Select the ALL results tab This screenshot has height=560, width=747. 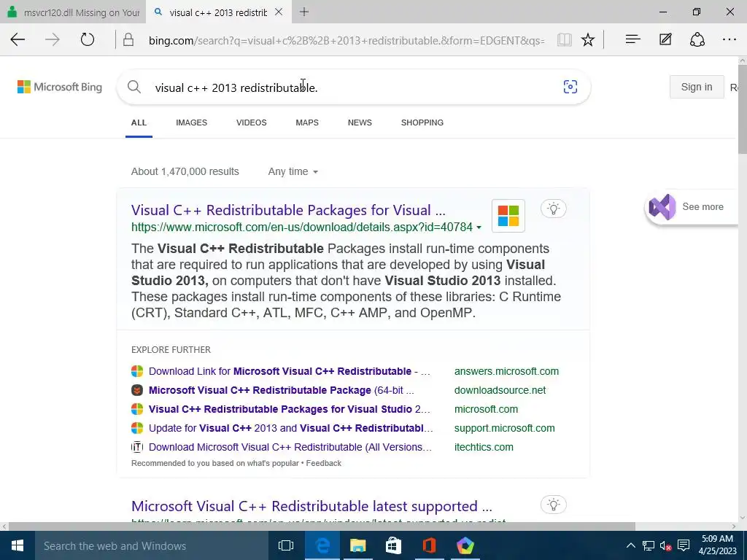[x=139, y=122]
